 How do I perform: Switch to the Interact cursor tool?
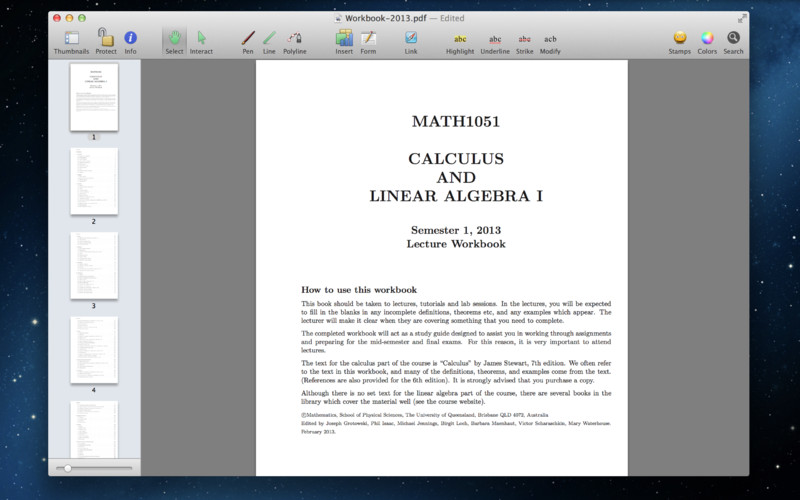[x=201, y=42]
